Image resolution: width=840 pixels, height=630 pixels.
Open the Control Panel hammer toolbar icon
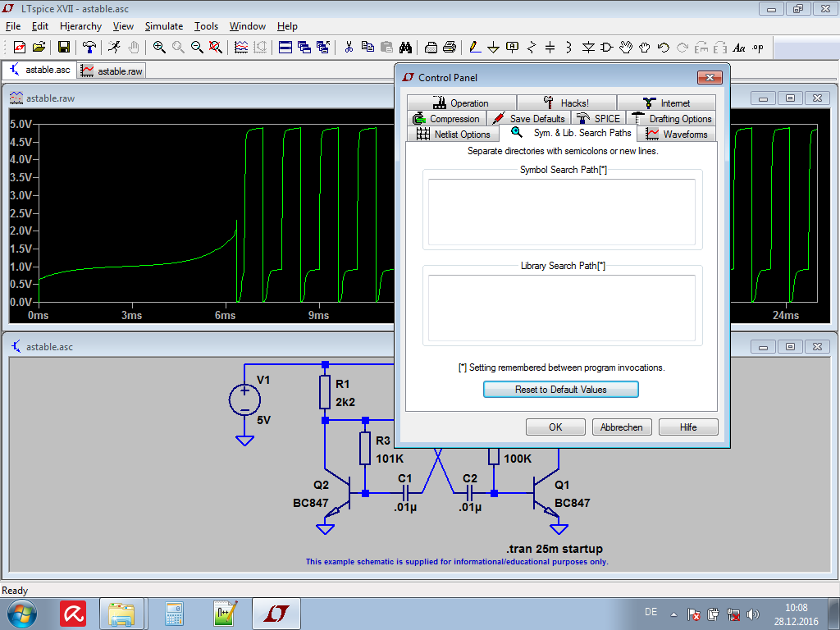[89, 47]
